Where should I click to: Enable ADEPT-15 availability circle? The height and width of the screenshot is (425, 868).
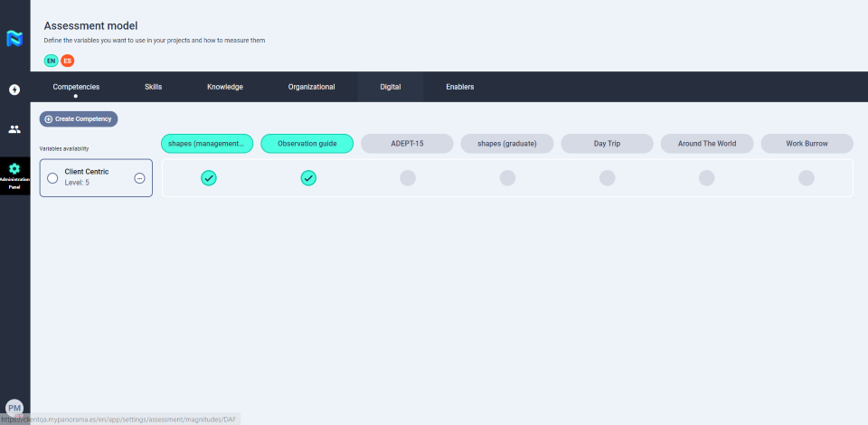click(408, 178)
